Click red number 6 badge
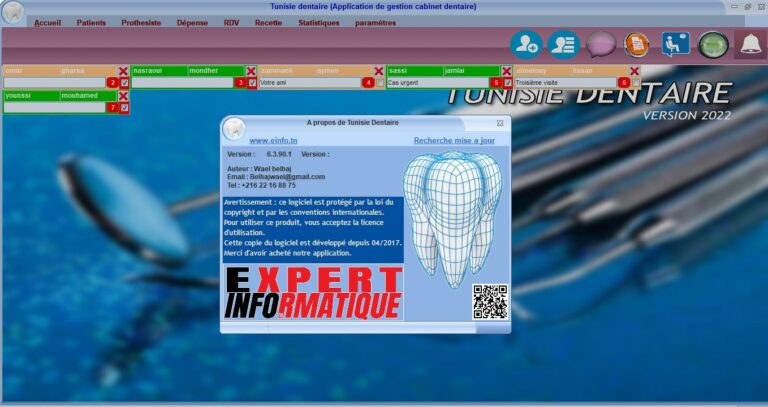 pyautogui.click(x=624, y=83)
